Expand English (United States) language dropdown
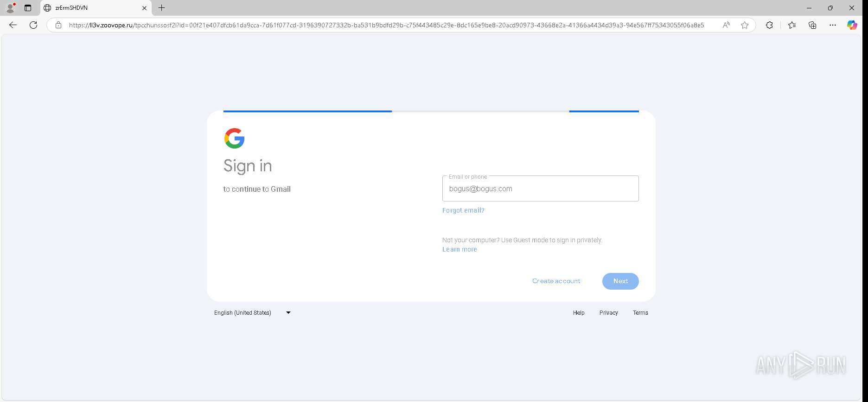This screenshot has height=402, width=868. pos(253,312)
